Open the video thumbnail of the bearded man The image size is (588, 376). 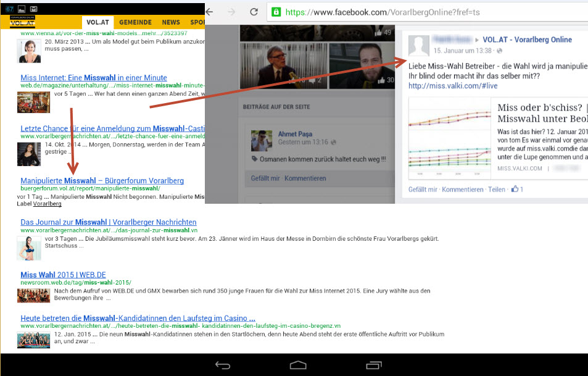click(362, 65)
